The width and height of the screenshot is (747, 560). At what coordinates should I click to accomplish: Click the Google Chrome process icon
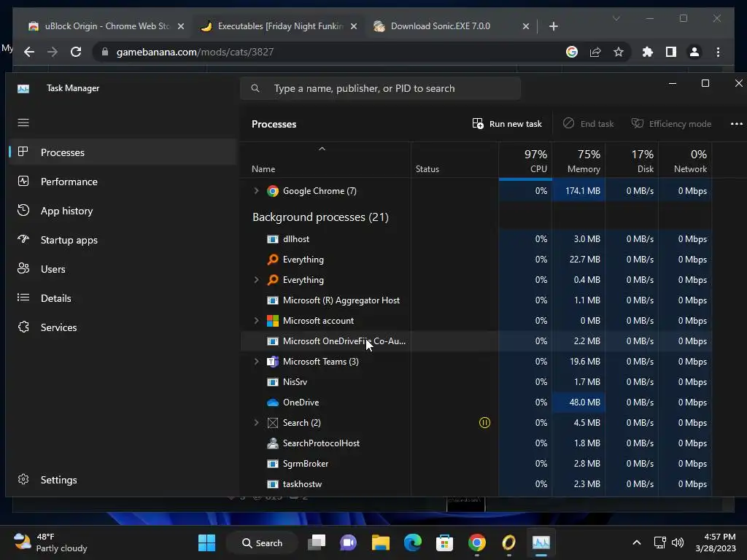tap(273, 191)
